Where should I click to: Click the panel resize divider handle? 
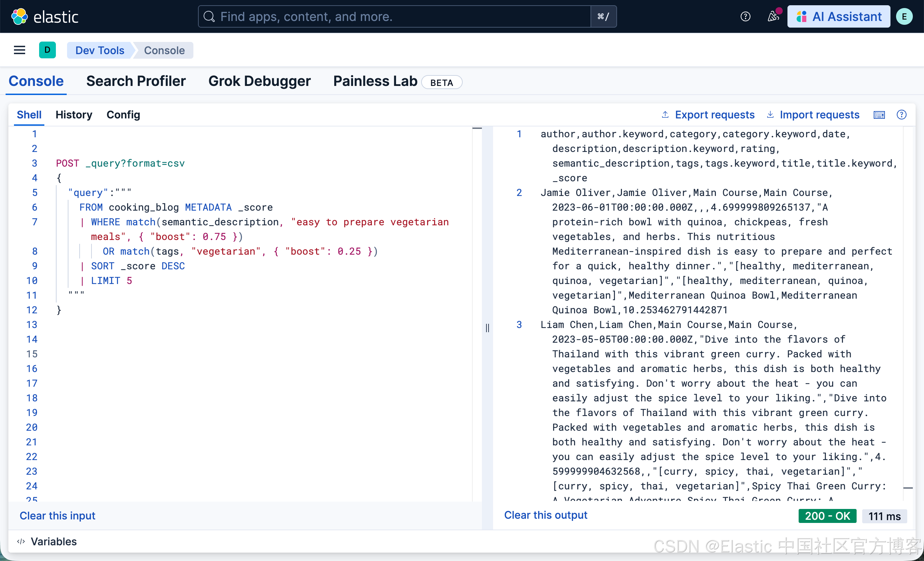point(487,328)
